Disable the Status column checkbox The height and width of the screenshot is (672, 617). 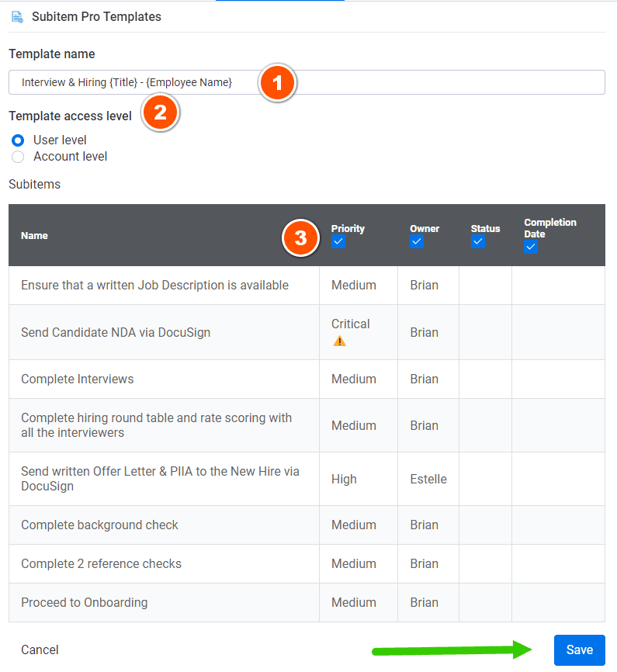tap(477, 241)
